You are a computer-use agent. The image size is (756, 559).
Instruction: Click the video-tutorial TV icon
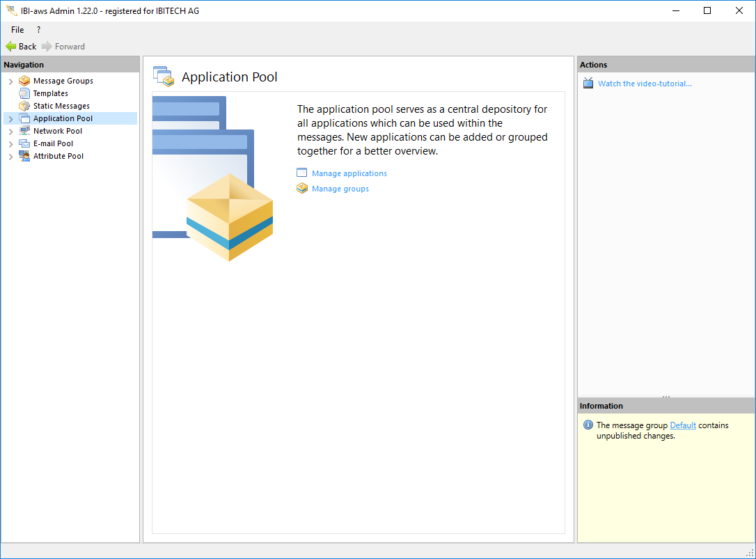coord(588,84)
